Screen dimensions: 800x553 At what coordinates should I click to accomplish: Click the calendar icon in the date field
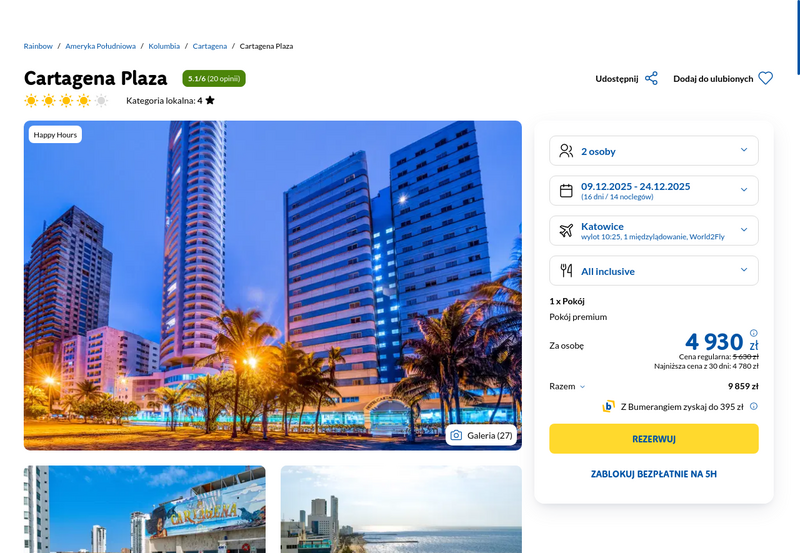(x=566, y=191)
